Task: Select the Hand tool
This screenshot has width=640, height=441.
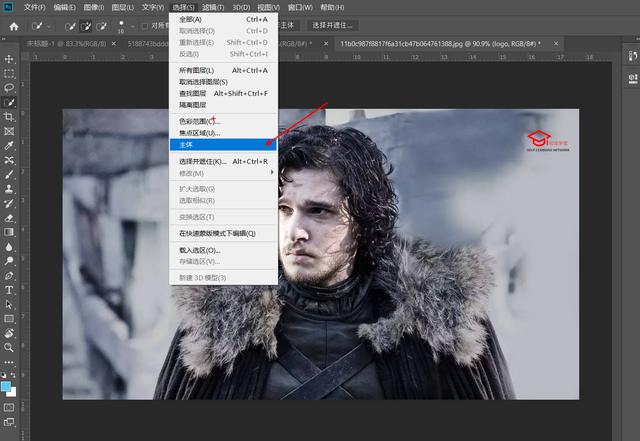Action: click(9, 333)
